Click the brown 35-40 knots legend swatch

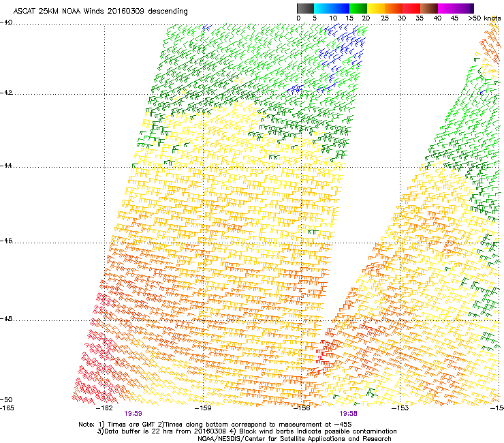point(429,8)
